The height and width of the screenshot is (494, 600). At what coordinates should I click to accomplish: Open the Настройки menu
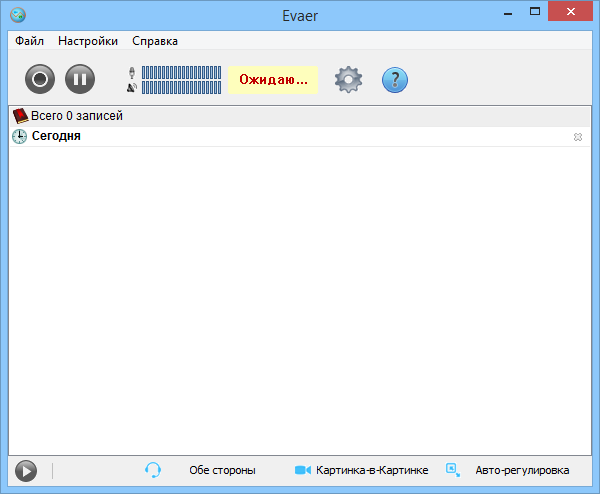[88, 41]
